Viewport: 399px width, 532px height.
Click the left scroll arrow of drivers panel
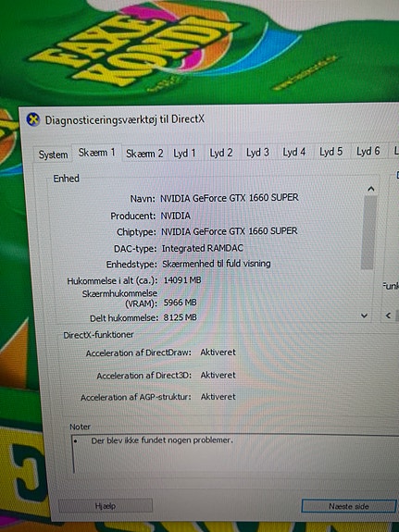[389, 315]
